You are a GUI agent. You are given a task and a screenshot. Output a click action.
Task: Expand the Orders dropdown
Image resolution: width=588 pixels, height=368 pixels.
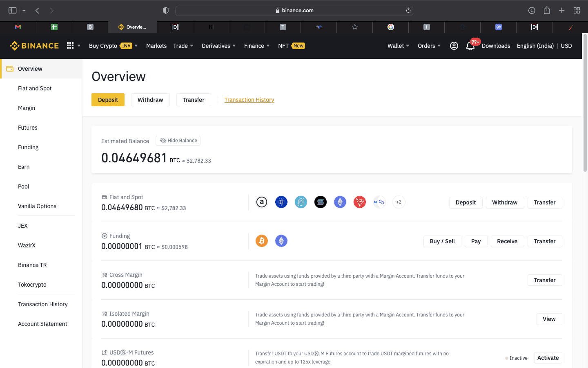click(x=429, y=46)
